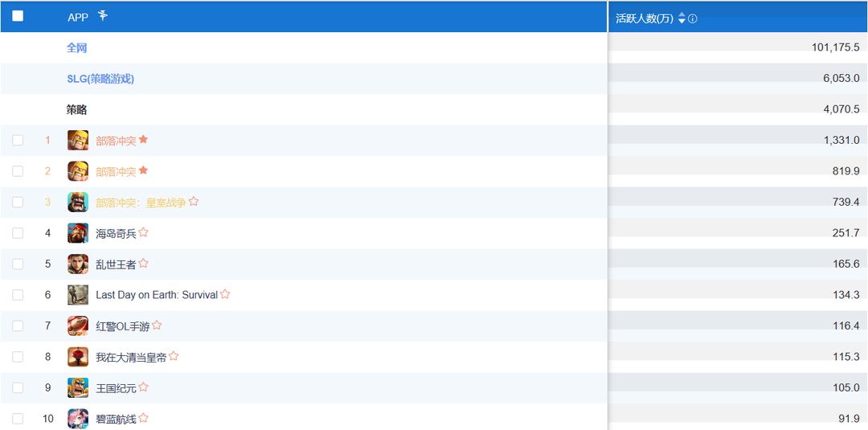This screenshot has height=430, width=868.
Task: Star the 碧蓝航线 entry
Action: [x=143, y=418]
